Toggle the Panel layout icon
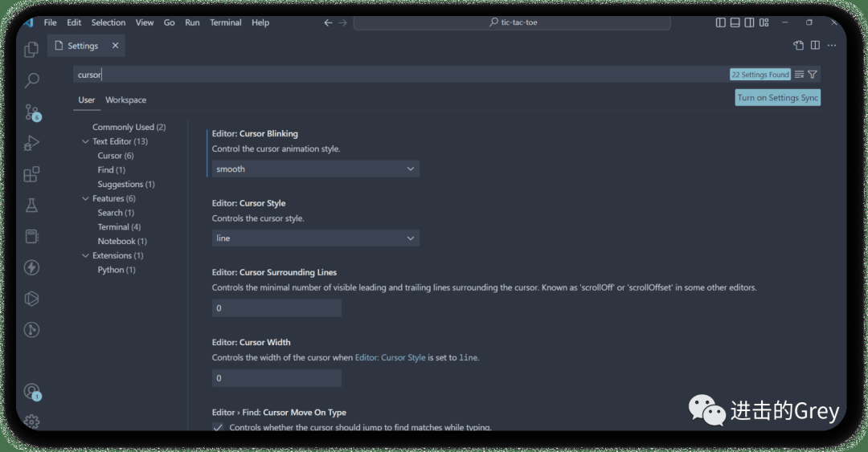The width and height of the screenshot is (868, 452). pos(735,22)
